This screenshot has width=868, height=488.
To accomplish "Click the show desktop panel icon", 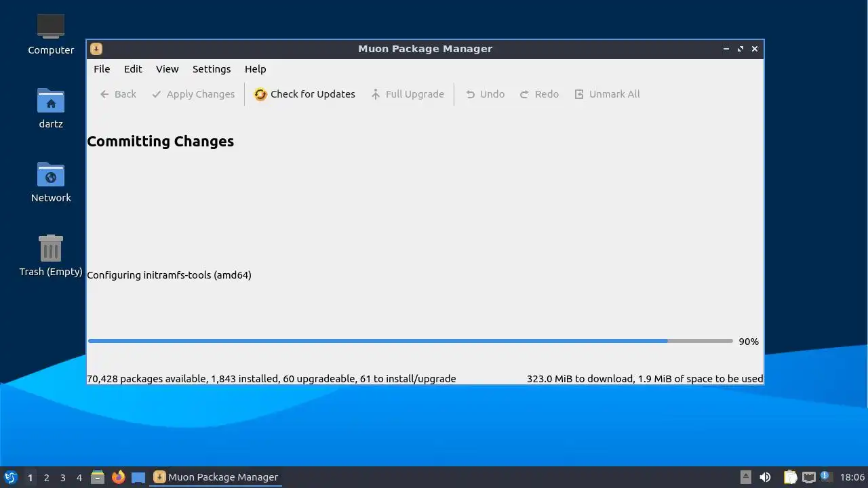I will [138, 477].
